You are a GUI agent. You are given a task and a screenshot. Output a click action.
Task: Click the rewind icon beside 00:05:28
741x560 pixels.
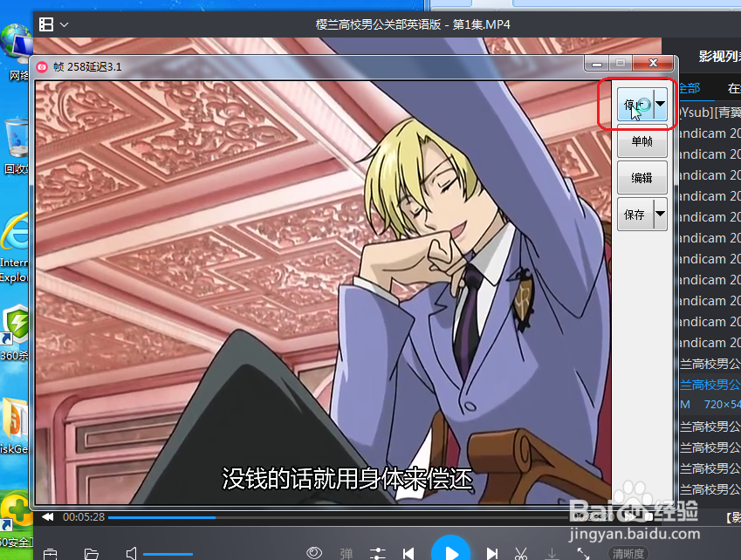(x=48, y=517)
